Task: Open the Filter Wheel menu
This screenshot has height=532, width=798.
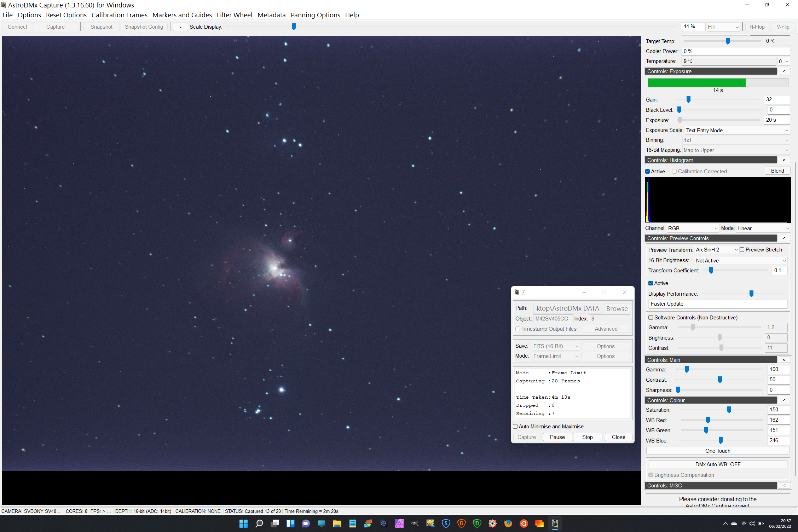Action: click(234, 15)
